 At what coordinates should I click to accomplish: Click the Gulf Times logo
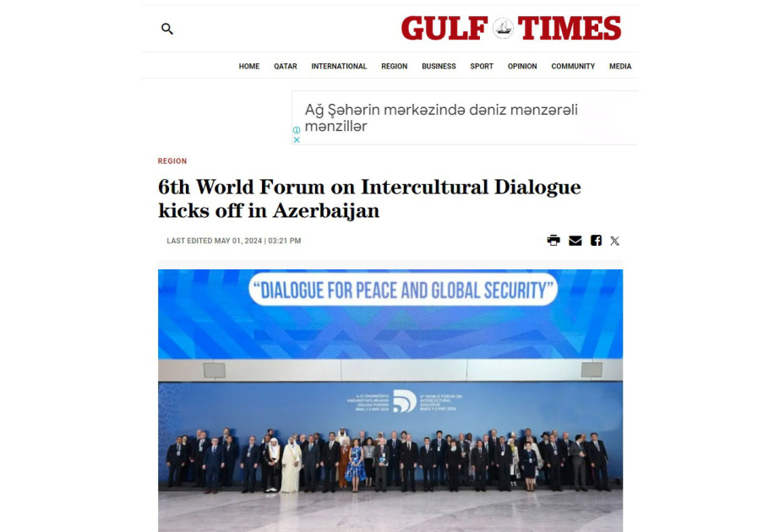[x=511, y=28]
